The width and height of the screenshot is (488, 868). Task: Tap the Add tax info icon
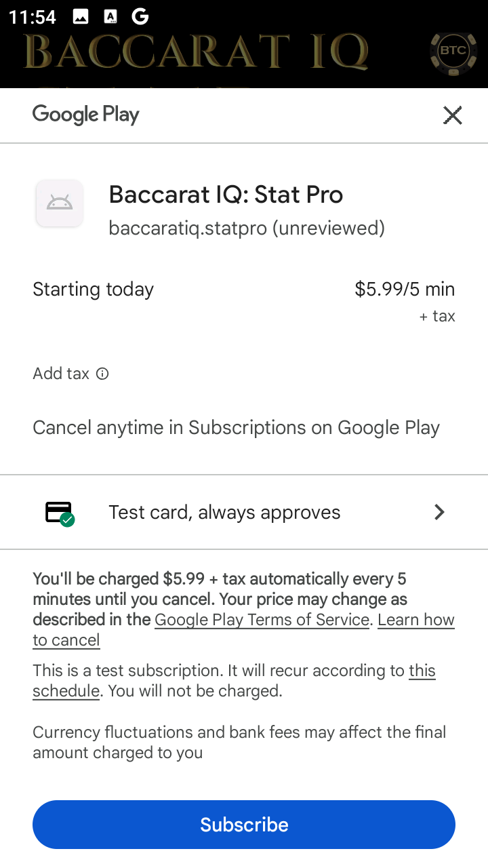[102, 374]
